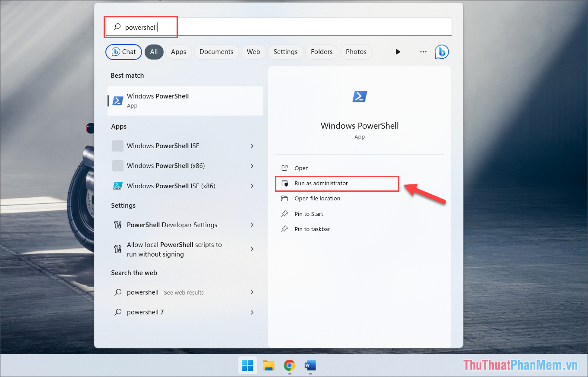Switch to the Settings filter

(x=285, y=51)
